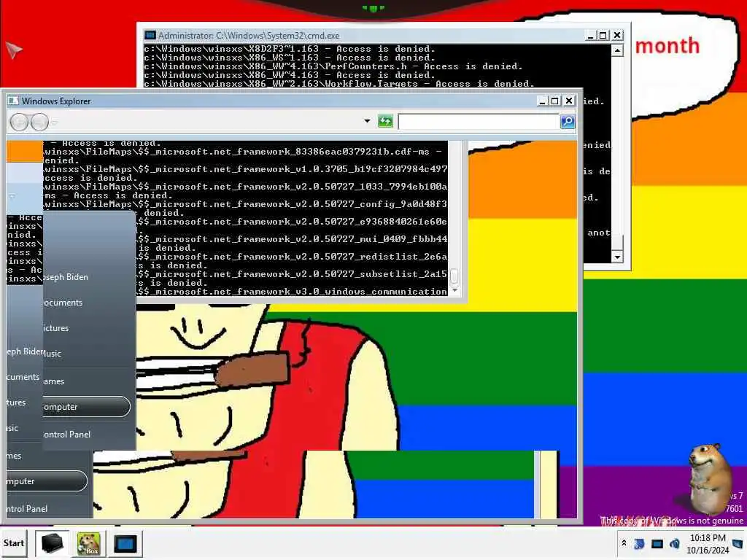Open the "ntrol Panel" menu entry
747x560 pixels.
pyautogui.click(x=27, y=509)
